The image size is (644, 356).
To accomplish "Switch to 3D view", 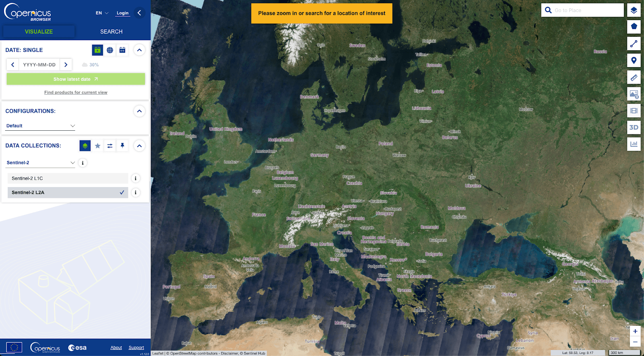I will point(634,127).
